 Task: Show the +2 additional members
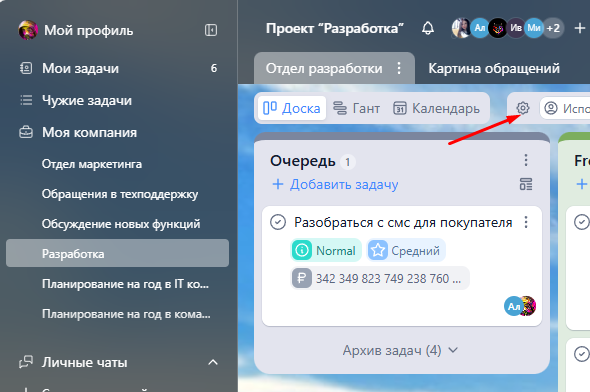point(553,28)
